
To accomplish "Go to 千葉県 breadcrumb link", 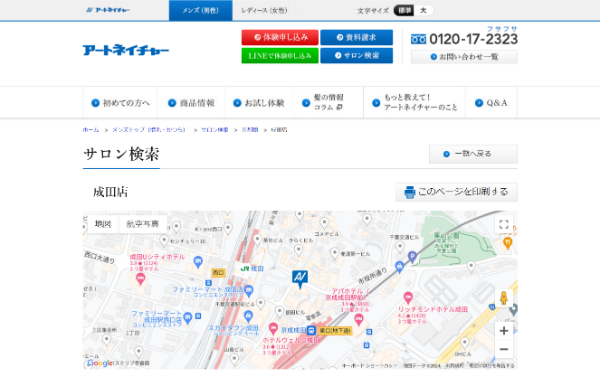I will click(250, 130).
